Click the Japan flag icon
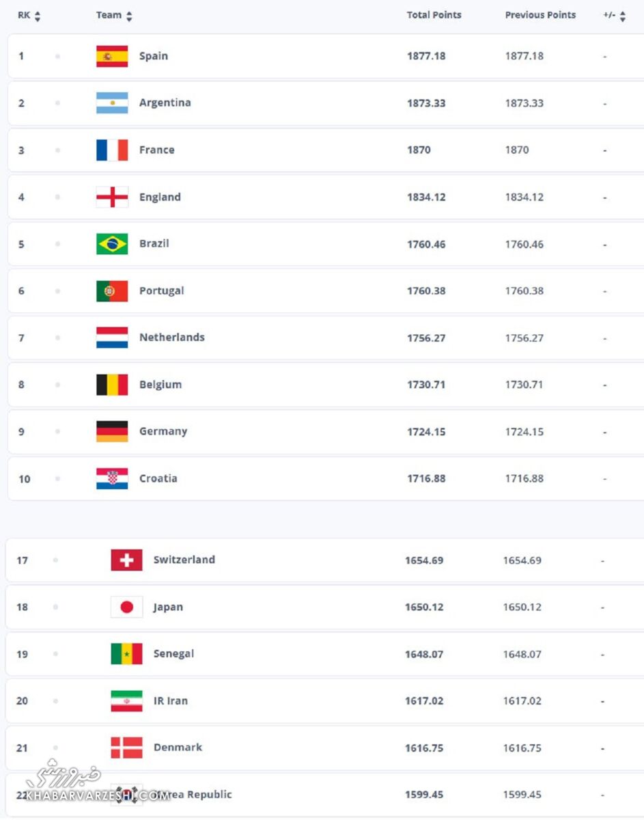 (126, 607)
